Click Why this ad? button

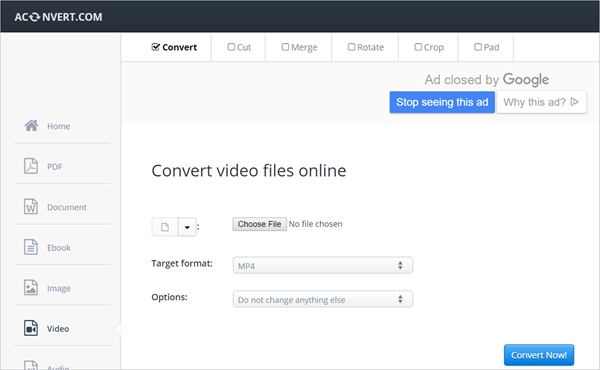click(x=541, y=102)
